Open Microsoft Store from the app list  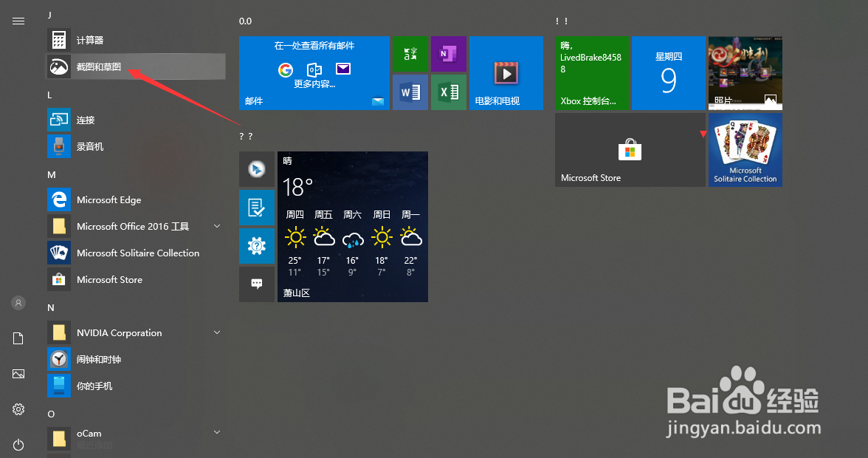pos(136,279)
